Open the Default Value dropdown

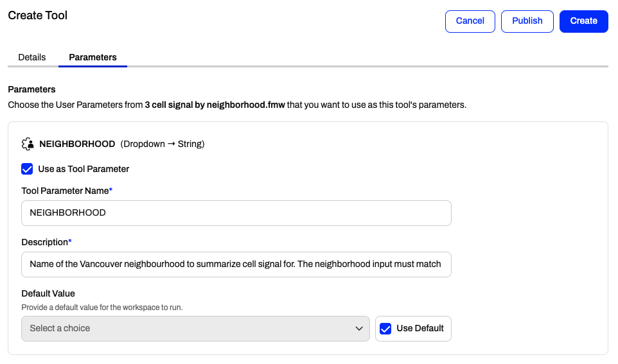click(x=195, y=329)
